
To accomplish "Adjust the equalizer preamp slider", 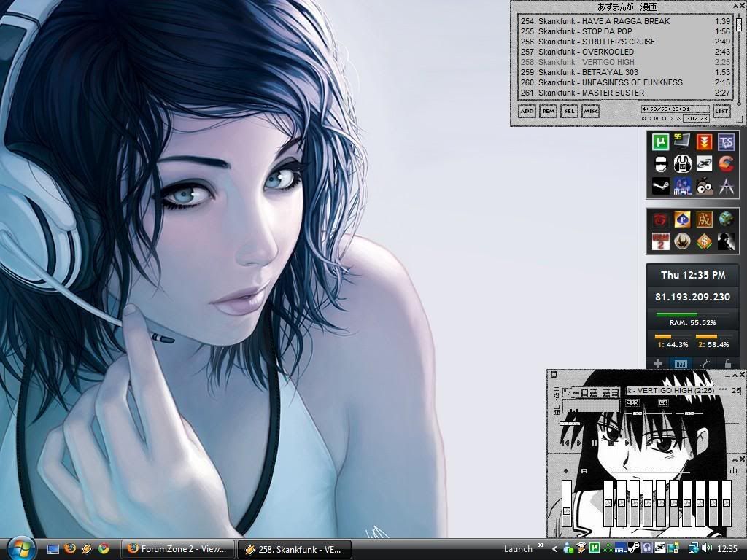I will (566, 503).
